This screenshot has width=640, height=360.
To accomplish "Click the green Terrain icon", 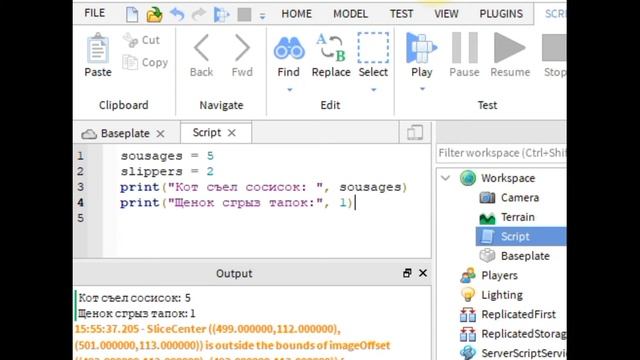I will [487, 218].
